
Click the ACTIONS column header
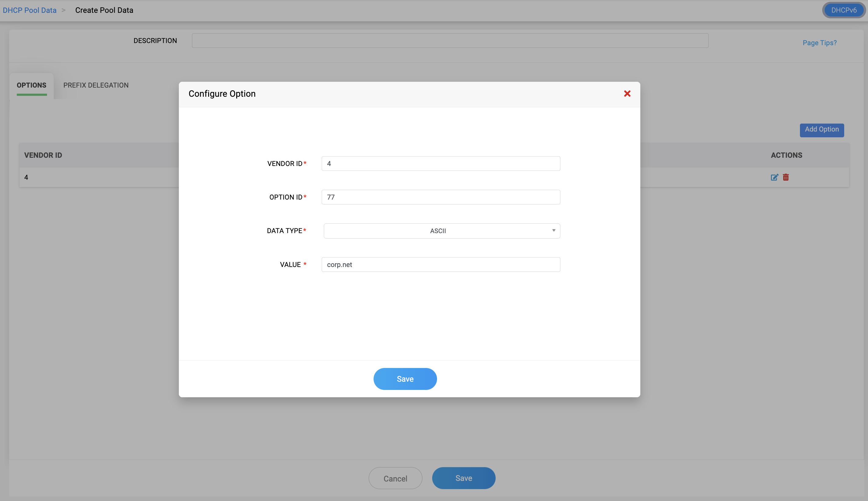pyautogui.click(x=786, y=155)
